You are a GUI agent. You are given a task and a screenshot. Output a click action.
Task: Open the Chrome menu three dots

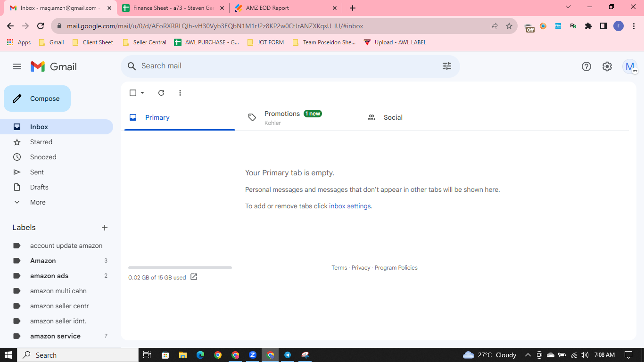click(x=634, y=26)
